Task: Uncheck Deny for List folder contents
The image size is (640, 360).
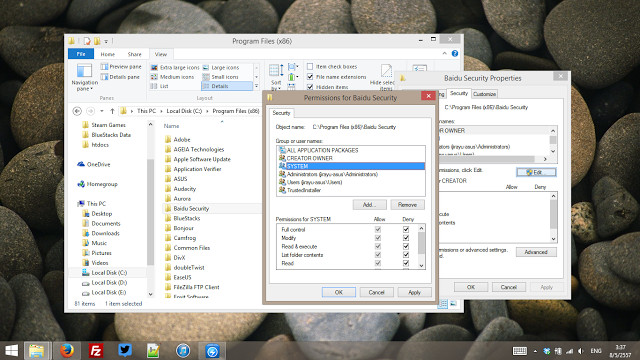Action: pos(406,255)
